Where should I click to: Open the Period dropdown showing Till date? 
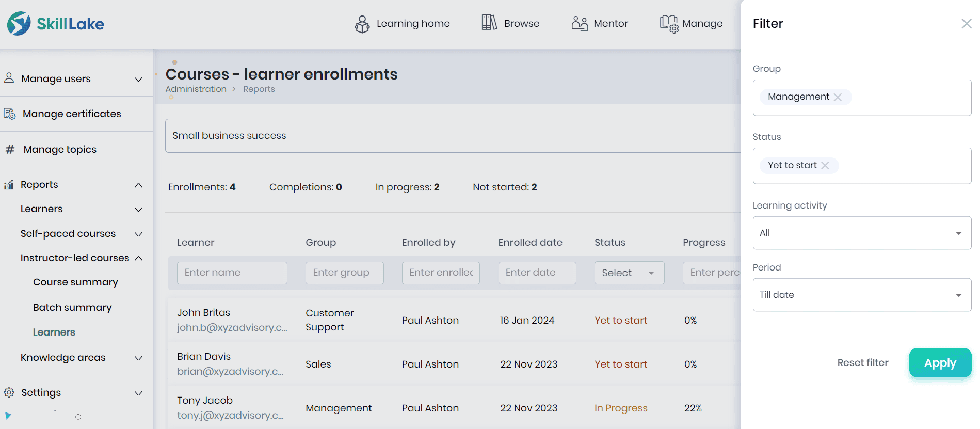tap(861, 295)
